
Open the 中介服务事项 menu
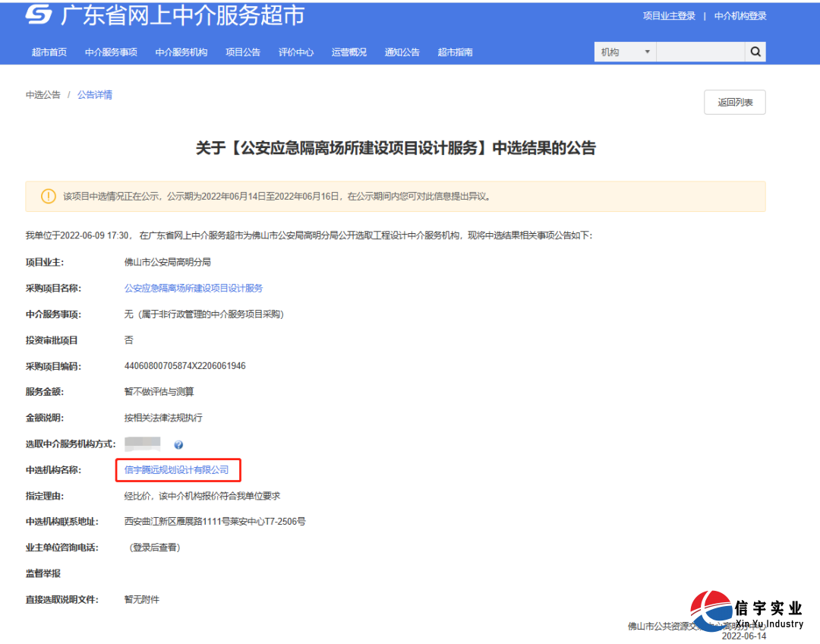[x=111, y=52]
